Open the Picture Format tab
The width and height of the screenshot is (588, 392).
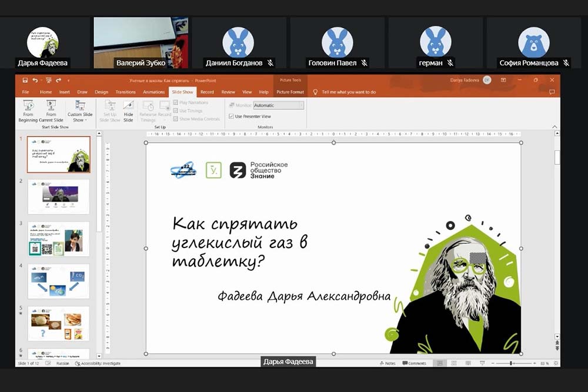pyautogui.click(x=290, y=92)
